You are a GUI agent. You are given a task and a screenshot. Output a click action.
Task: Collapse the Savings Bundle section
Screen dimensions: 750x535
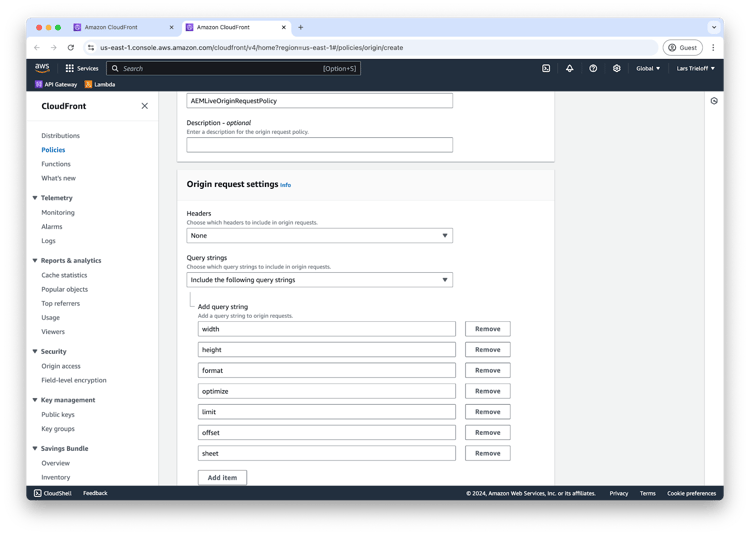click(34, 448)
